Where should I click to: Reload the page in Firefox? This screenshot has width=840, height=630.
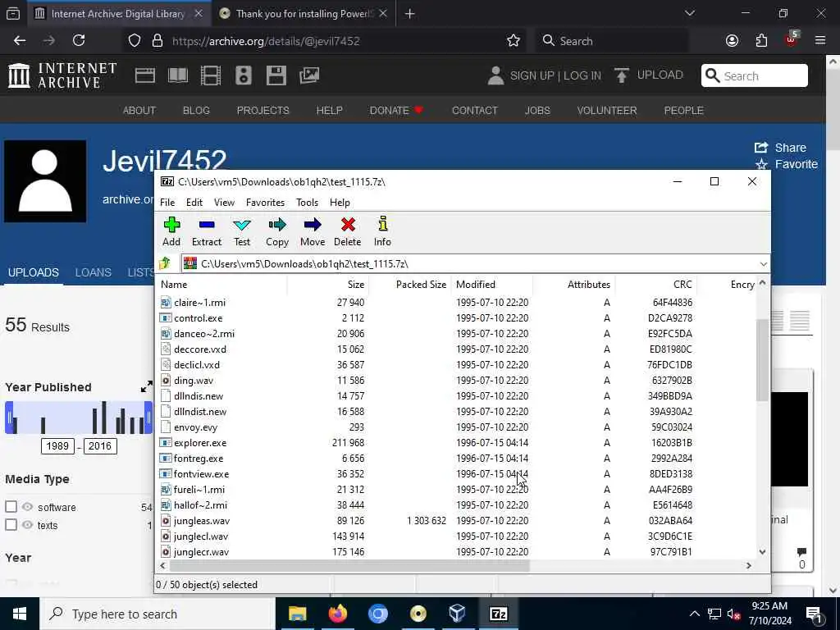(x=79, y=40)
